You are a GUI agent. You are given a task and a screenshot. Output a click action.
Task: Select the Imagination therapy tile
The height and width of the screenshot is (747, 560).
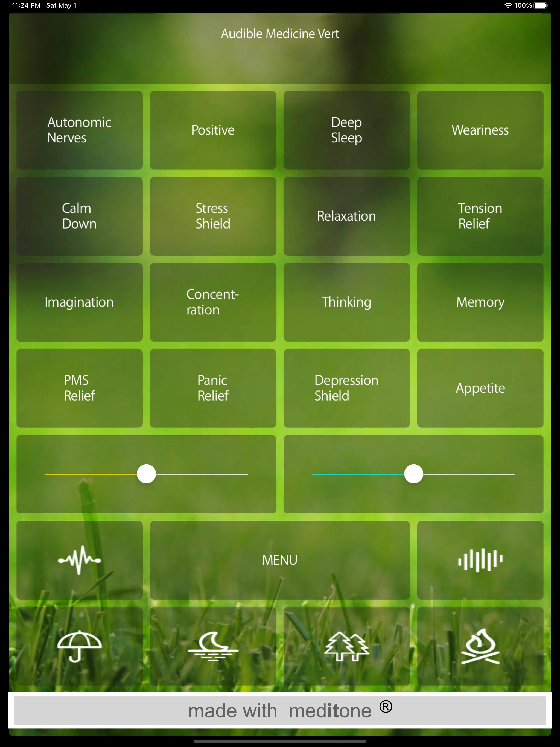78,301
